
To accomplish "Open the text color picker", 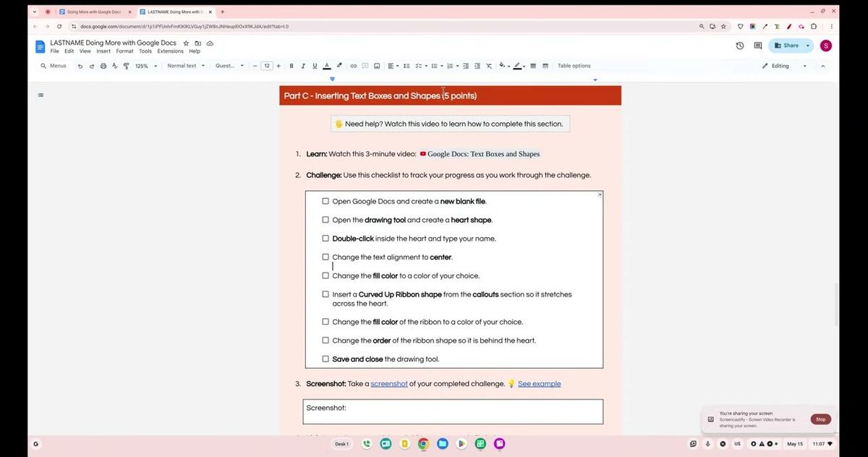I will coord(327,66).
